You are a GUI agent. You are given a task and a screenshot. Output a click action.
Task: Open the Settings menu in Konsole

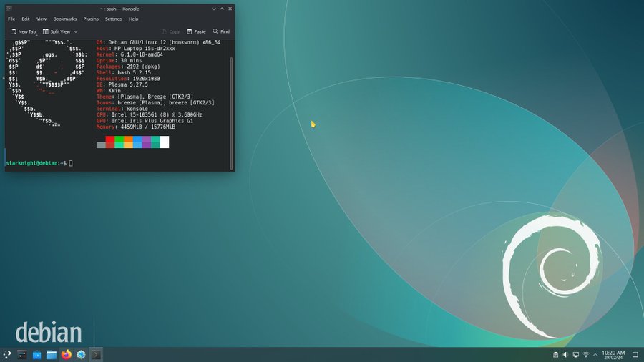pos(113,19)
